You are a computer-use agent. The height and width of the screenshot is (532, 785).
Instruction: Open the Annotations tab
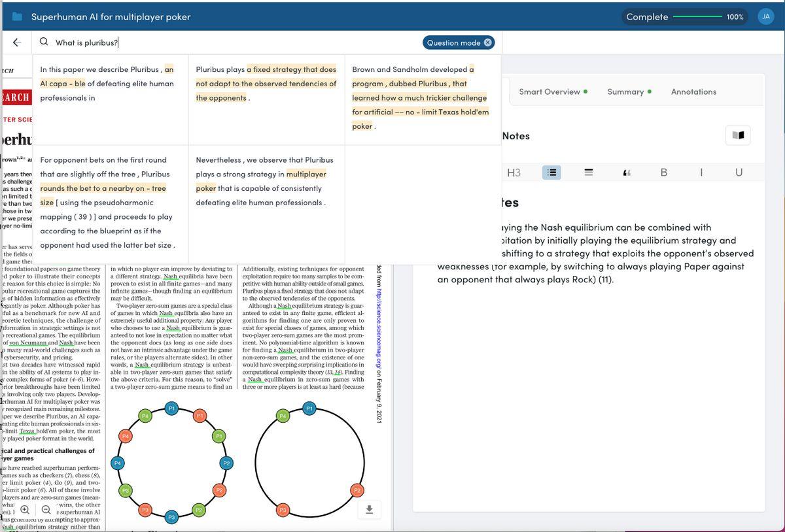coord(693,91)
